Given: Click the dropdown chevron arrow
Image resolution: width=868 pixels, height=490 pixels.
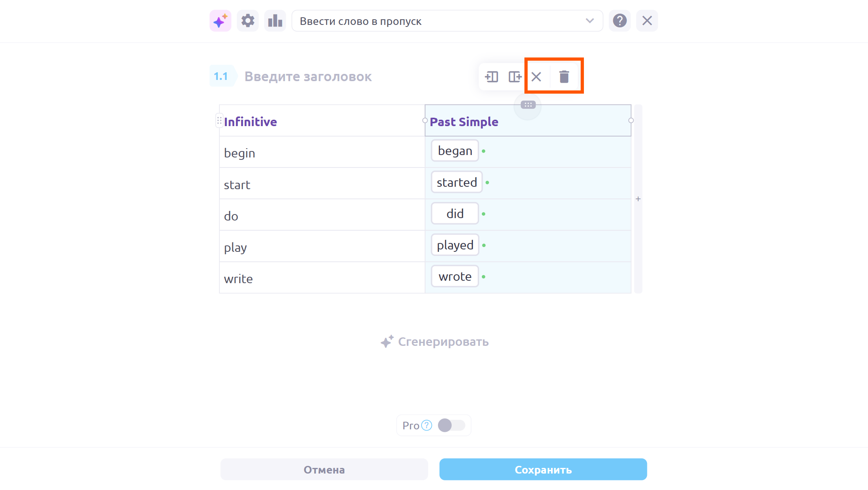Looking at the screenshot, I should click(x=590, y=21).
